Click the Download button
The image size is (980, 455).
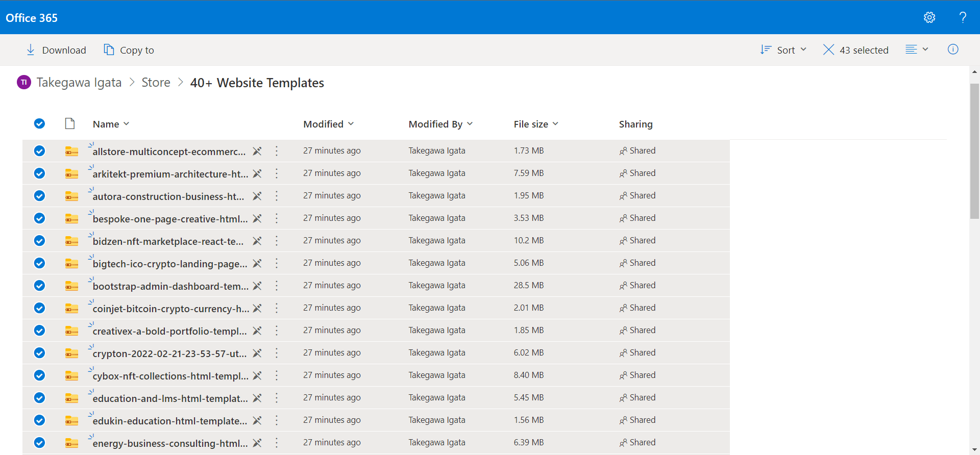[x=56, y=50]
